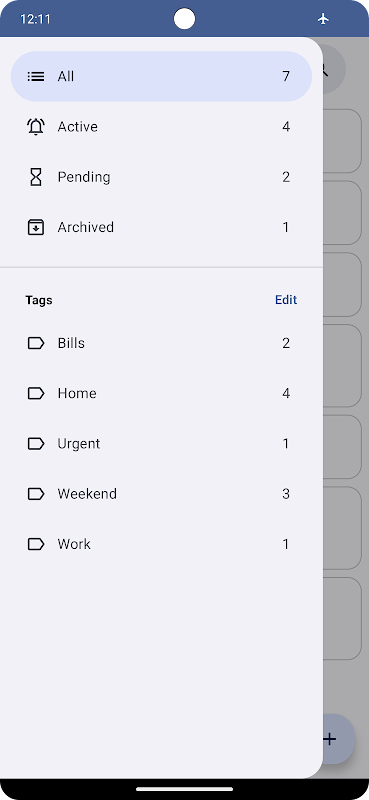Click the Work tag icon
The width and height of the screenshot is (369, 800).
36,544
